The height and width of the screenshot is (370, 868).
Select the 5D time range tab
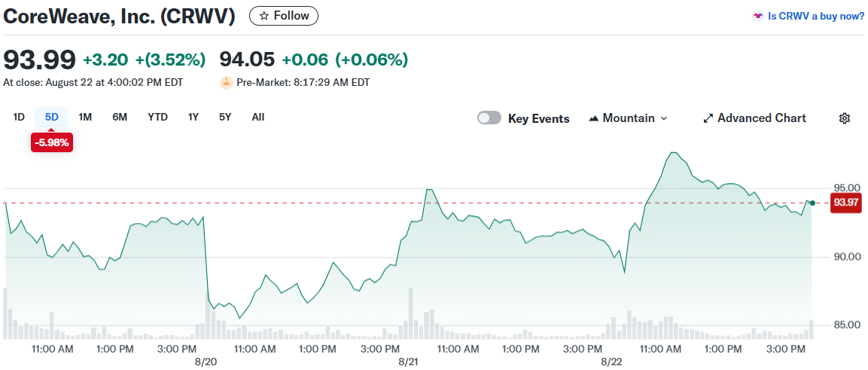pos(51,117)
